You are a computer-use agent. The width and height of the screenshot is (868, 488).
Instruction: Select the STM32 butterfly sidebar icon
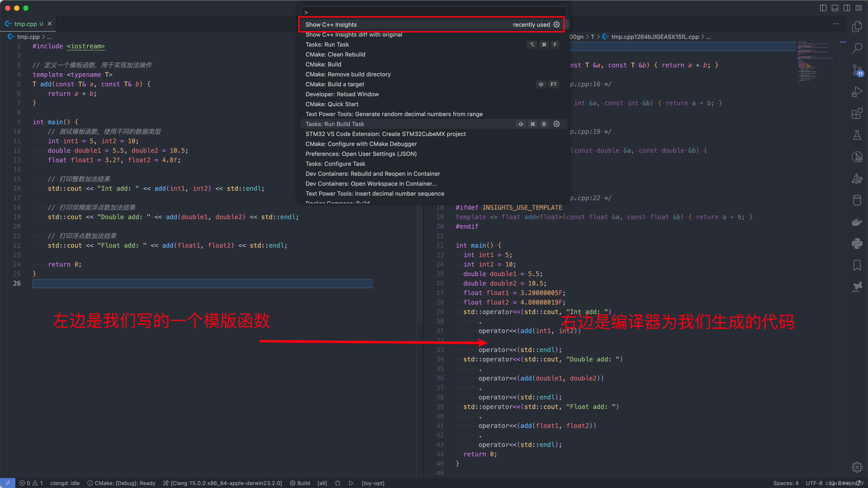[x=858, y=287]
